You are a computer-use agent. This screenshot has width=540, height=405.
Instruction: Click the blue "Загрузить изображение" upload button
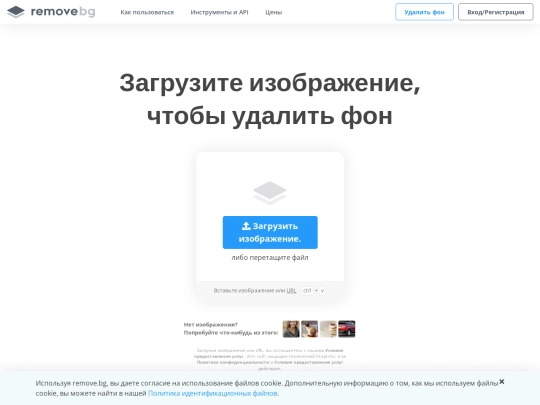[x=270, y=232]
